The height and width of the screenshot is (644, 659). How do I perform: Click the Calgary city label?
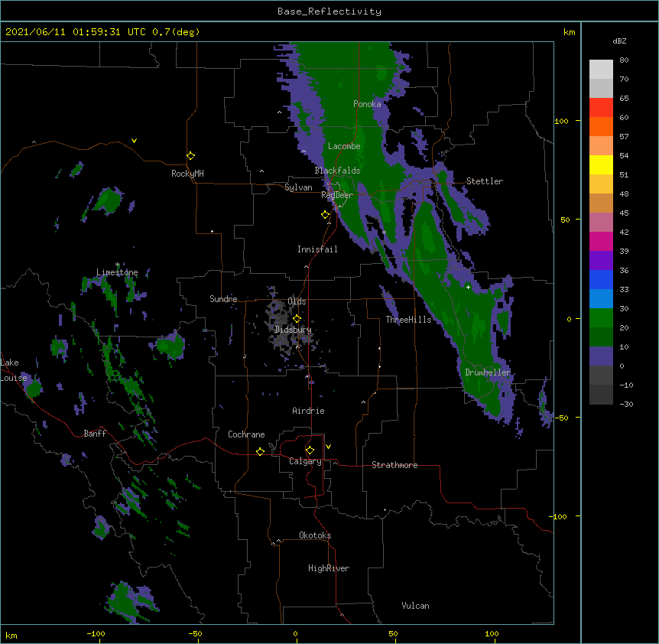pyautogui.click(x=305, y=461)
